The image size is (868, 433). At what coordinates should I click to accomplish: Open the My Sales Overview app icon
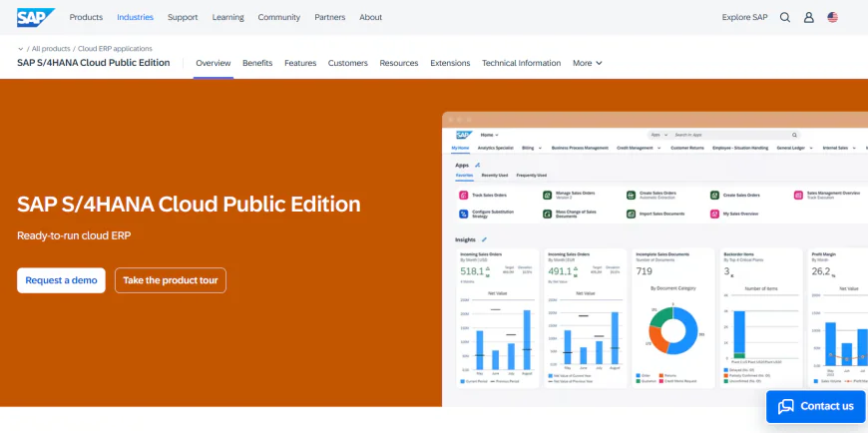pos(714,214)
